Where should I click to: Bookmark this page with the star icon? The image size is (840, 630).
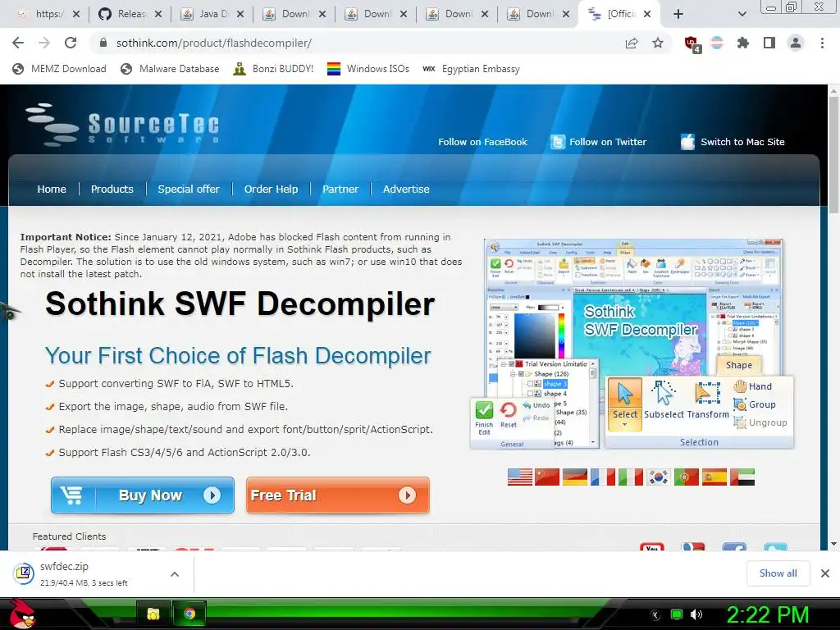click(658, 43)
